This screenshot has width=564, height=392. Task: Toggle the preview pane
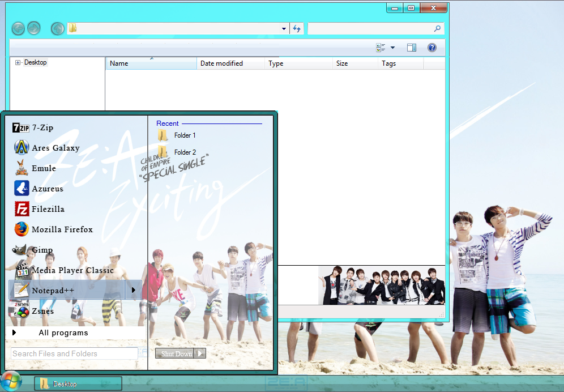tap(412, 48)
